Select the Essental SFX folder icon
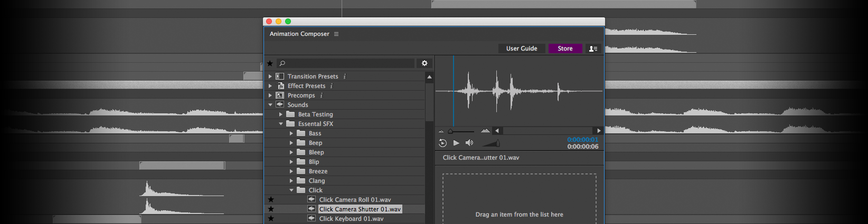The image size is (868, 224). [x=290, y=123]
